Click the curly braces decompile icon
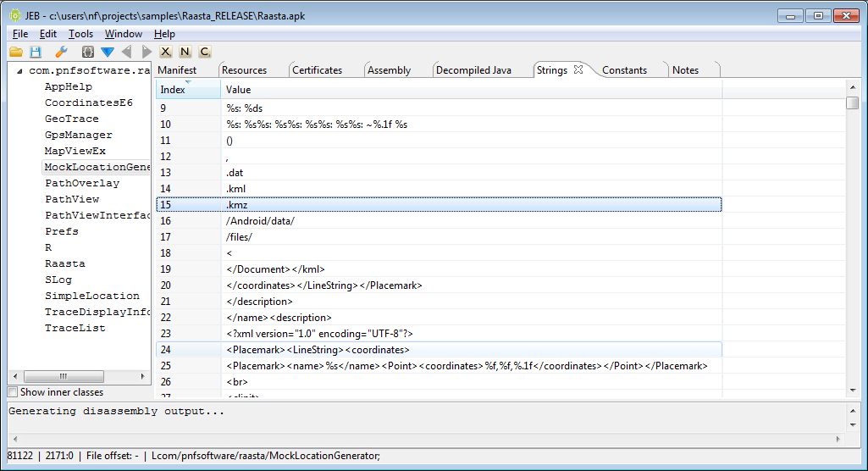The width and height of the screenshot is (868, 471). (x=87, y=53)
